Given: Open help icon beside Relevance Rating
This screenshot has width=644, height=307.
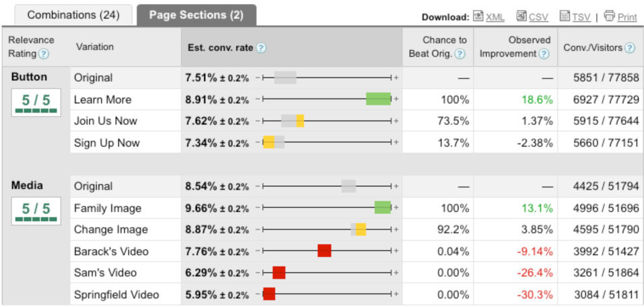Looking at the screenshot, I should coord(44,53).
